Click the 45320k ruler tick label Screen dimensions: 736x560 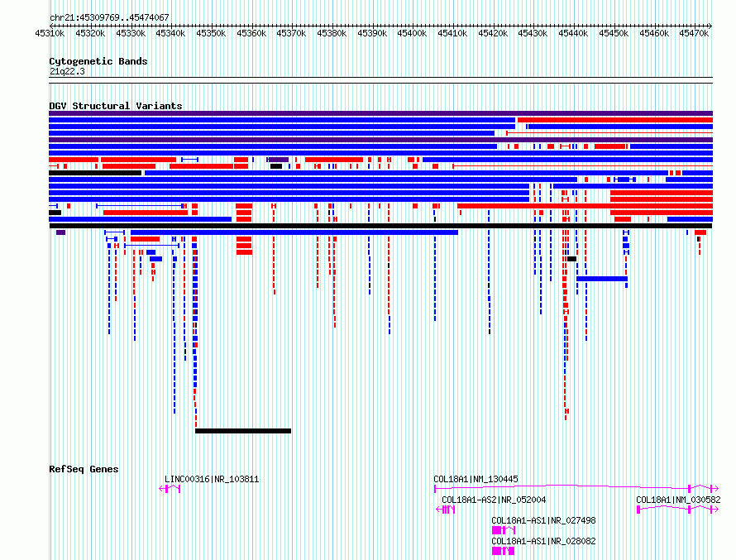[90, 33]
